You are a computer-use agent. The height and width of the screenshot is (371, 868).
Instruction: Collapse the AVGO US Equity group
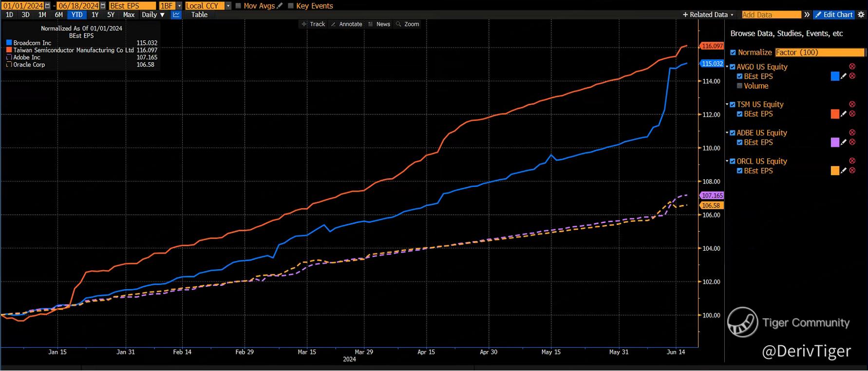point(727,67)
